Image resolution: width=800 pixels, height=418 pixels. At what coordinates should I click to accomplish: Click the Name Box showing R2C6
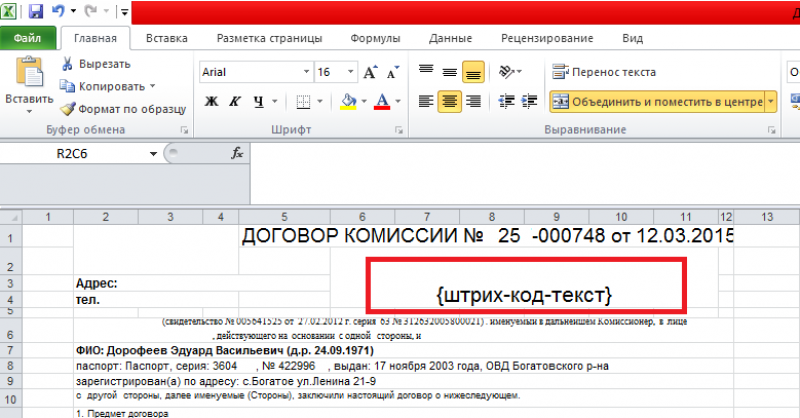pyautogui.click(x=74, y=154)
